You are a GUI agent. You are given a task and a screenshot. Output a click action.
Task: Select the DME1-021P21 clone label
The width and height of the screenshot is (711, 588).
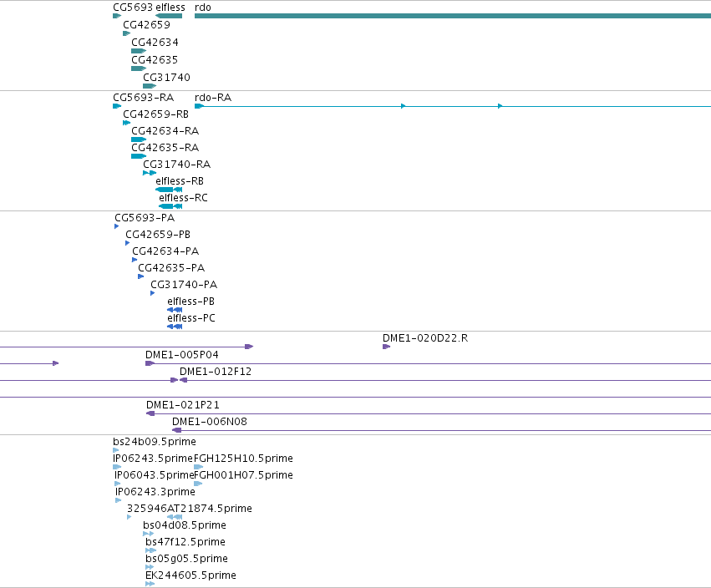click(x=183, y=405)
